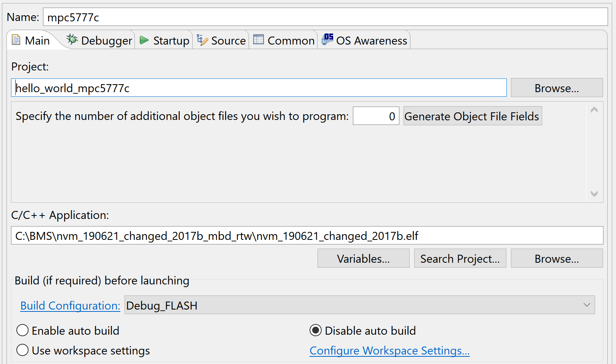
Task: Click the OS Awareness tab icon
Action: pyautogui.click(x=327, y=39)
